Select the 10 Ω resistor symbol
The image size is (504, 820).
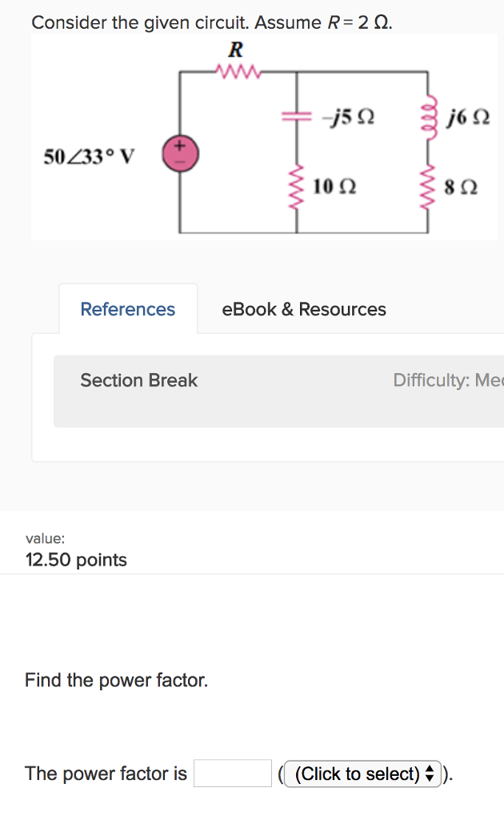coord(296,188)
